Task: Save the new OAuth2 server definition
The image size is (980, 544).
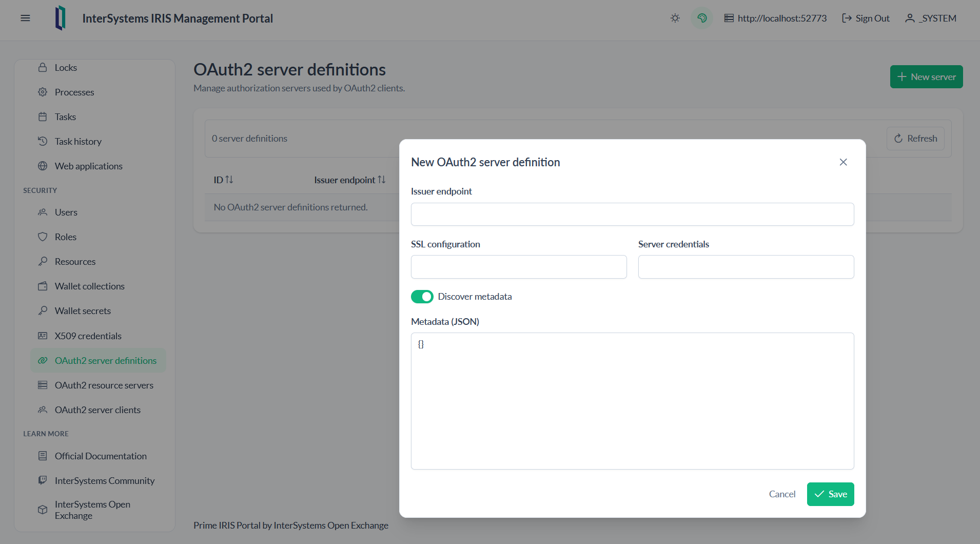Action: [830, 494]
